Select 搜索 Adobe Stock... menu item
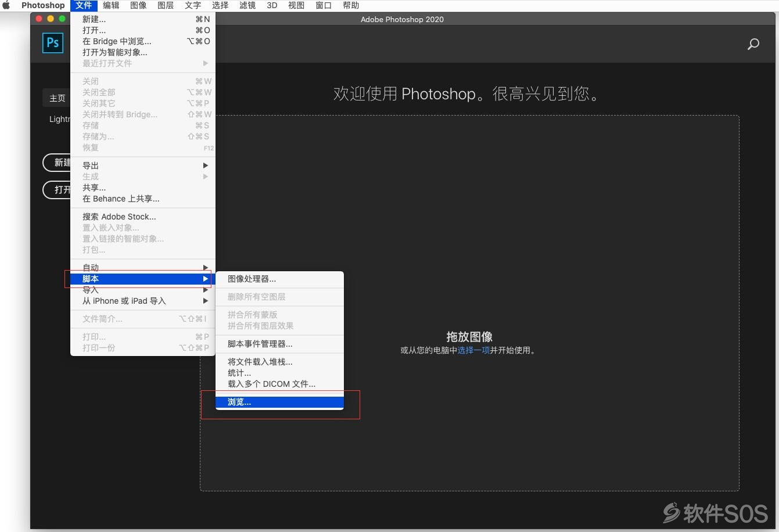779x532 pixels. [x=143, y=217]
